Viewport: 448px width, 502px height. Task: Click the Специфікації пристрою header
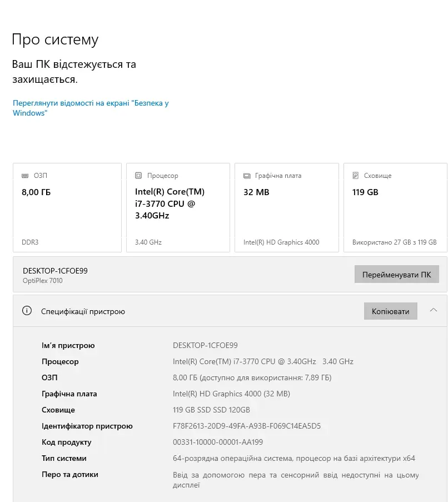(83, 311)
